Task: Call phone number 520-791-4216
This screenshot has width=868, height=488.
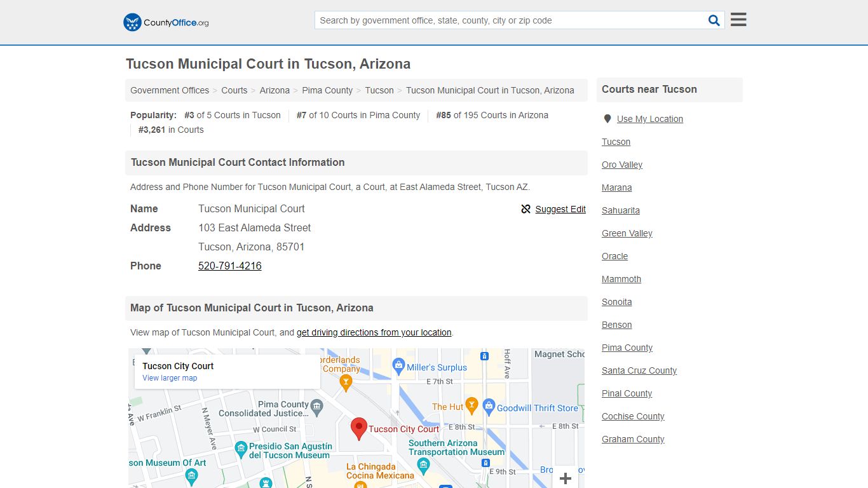Action: point(230,266)
